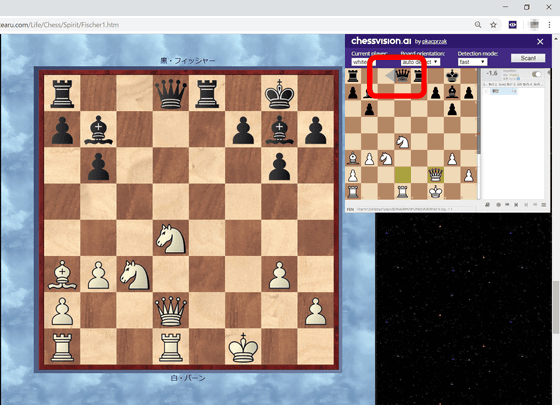Screen dimensions: 560x405
Task: Open Chrome's three-dot menu
Action: [549, 25]
